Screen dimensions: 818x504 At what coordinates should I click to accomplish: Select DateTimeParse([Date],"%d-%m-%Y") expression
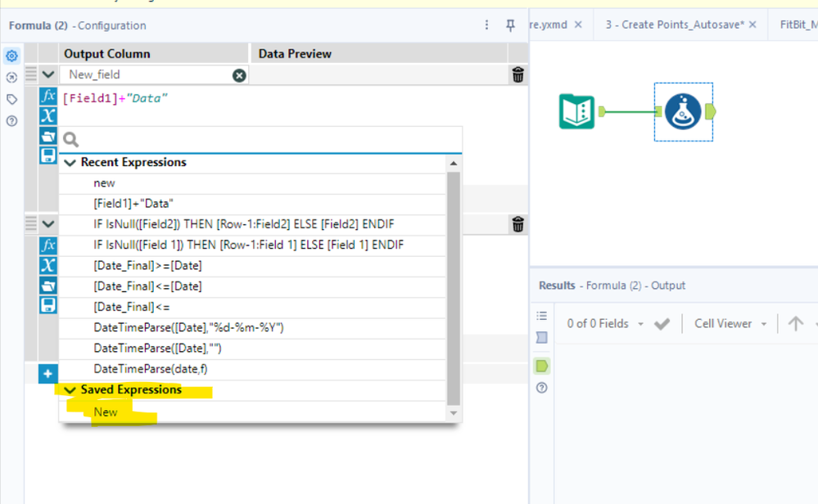(252, 328)
